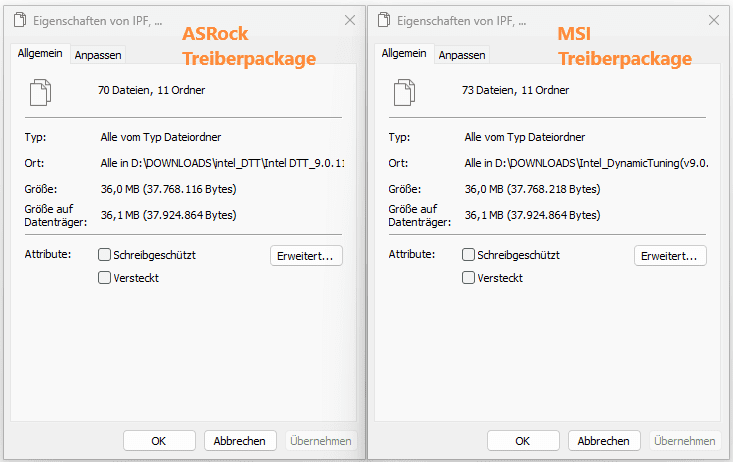Click Abbrechen in the ASRock window
The image size is (733, 462).
tap(240, 440)
